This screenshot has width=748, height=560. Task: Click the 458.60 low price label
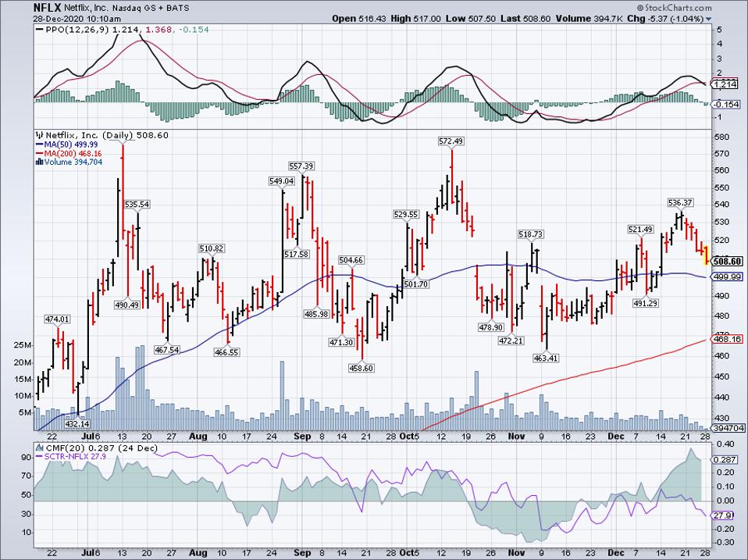pyautogui.click(x=362, y=368)
